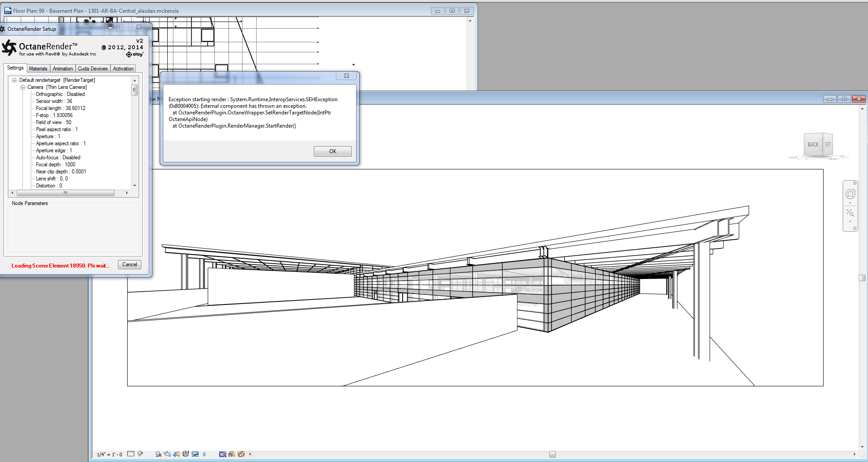Select 'F-stop : 1.930056' row

click(x=54, y=115)
